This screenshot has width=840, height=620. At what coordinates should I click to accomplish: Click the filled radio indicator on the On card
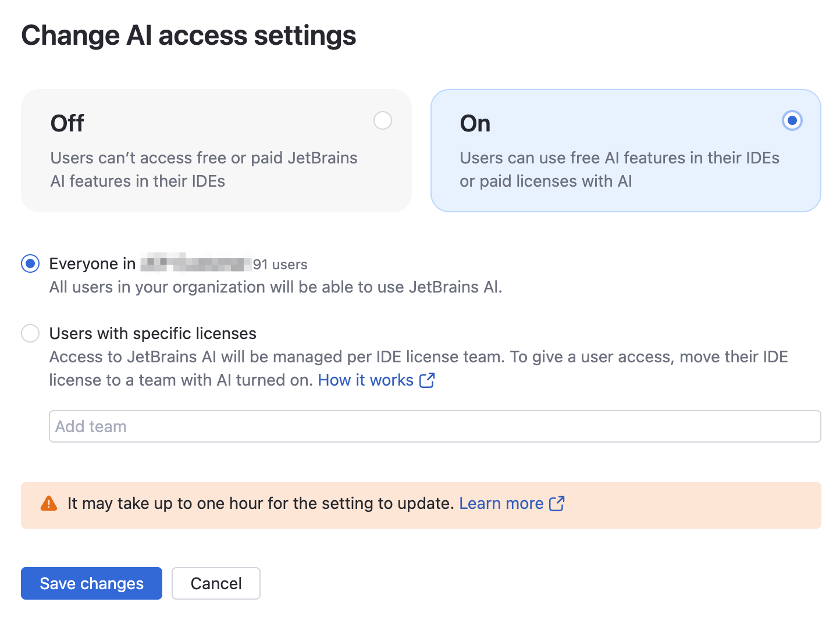click(792, 120)
